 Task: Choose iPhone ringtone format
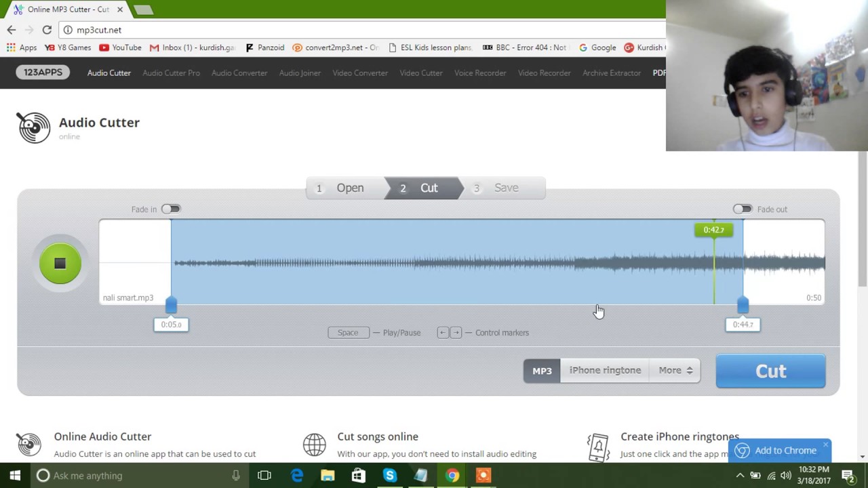[605, 371]
